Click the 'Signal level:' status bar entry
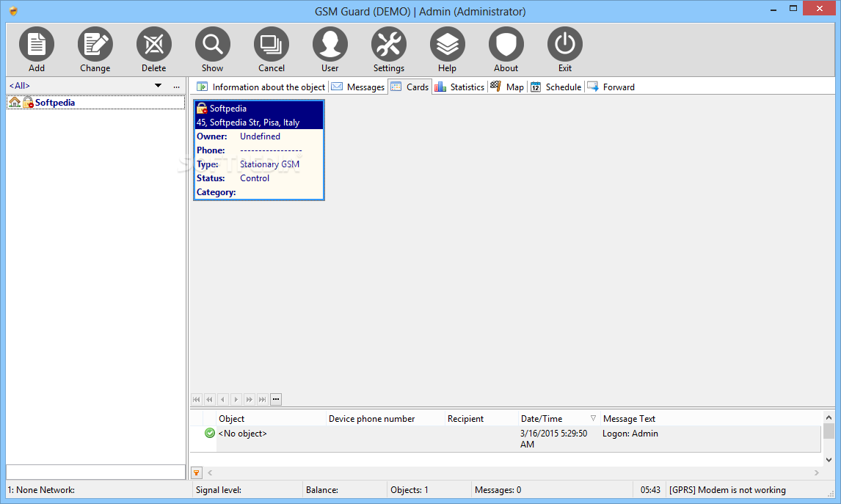 point(219,490)
